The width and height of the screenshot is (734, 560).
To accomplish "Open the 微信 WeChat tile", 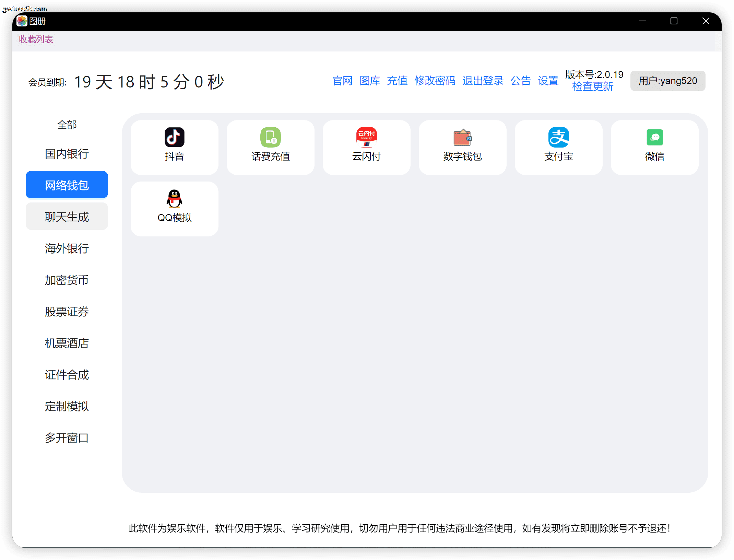I will pyautogui.click(x=654, y=147).
